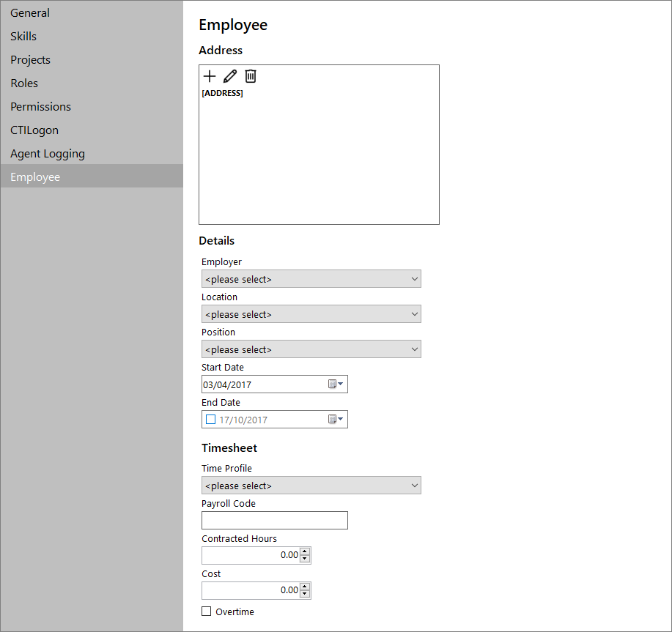Screen dimensions: 672x632
Task: Tick the Overtime checkbox
Action: tap(207, 611)
